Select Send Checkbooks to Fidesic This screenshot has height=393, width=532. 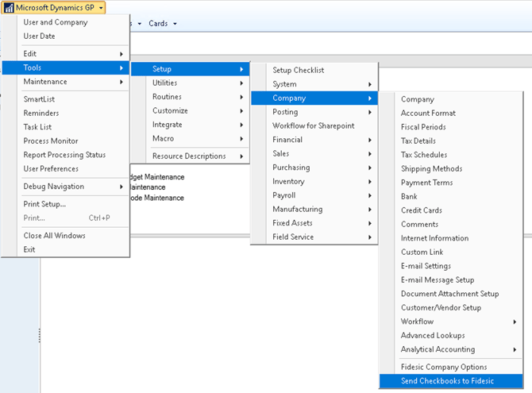click(451, 381)
